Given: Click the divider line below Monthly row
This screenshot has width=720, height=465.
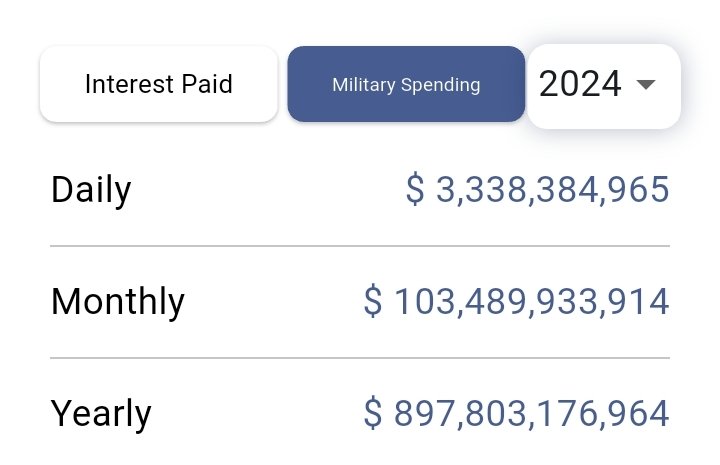Looking at the screenshot, I should click(x=360, y=357).
